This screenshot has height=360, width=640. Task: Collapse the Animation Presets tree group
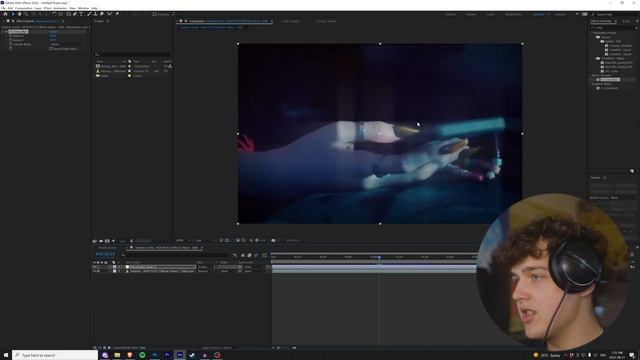593,33
